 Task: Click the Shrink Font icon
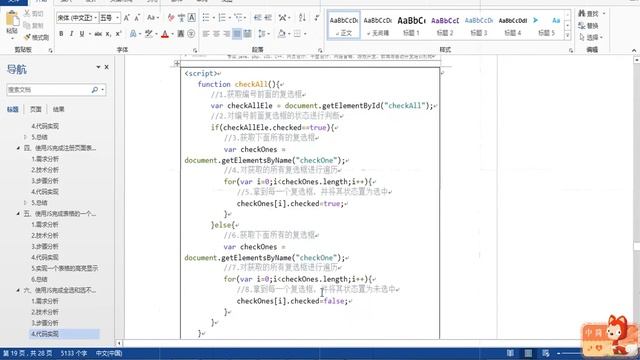coord(138,18)
